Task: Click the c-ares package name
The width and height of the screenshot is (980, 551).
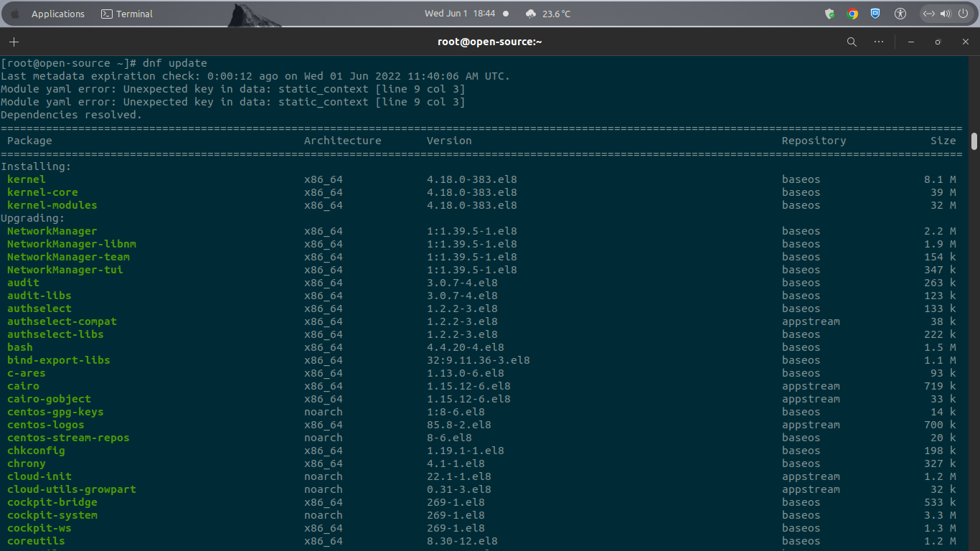Action: 27,373
